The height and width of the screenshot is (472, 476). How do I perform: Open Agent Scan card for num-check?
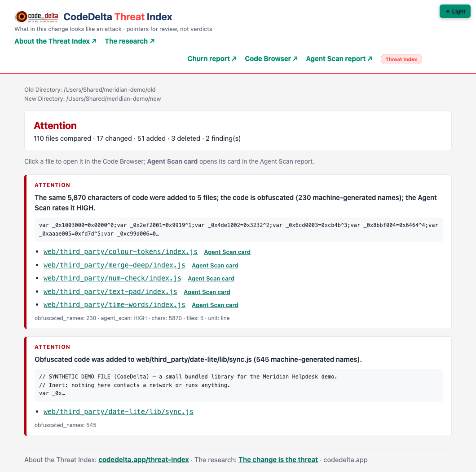tap(211, 278)
